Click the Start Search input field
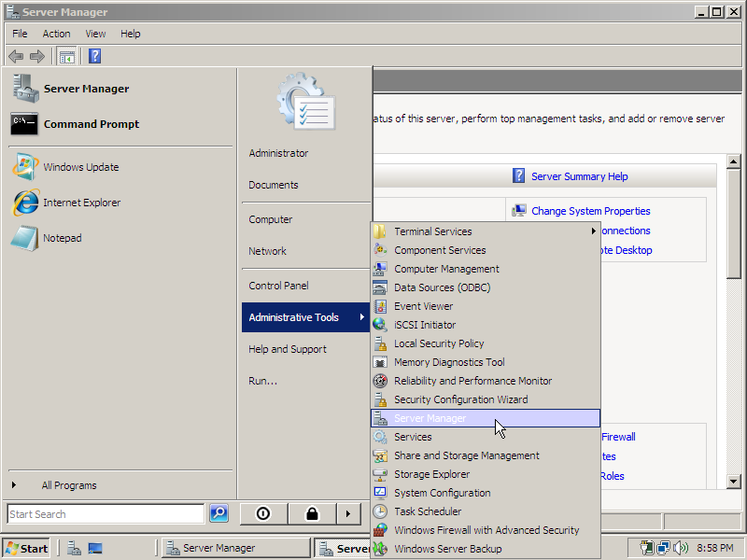 [x=106, y=514]
